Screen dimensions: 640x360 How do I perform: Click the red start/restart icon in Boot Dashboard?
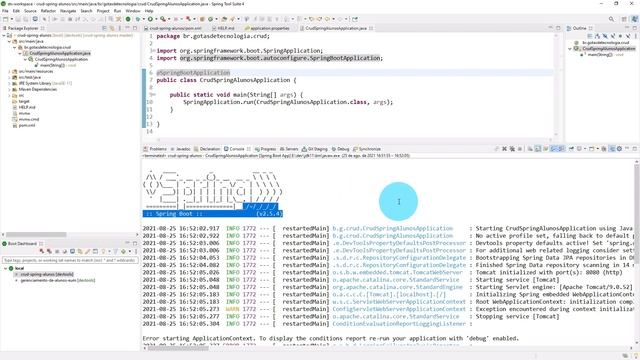point(42,251)
